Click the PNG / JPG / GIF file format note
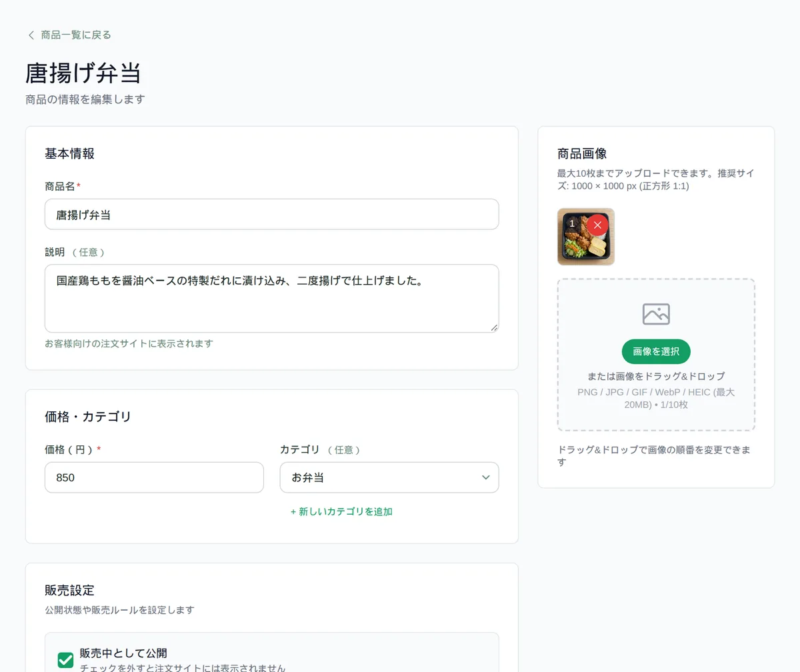 (x=656, y=399)
